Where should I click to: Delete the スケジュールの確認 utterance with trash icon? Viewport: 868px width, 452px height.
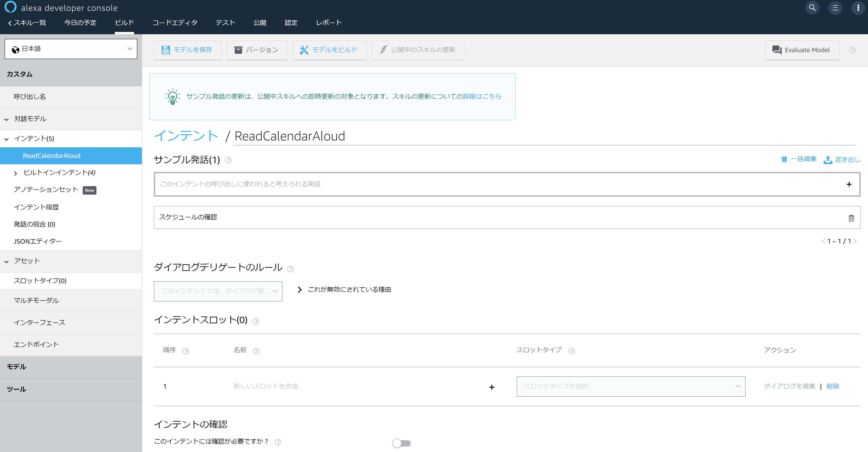[851, 218]
